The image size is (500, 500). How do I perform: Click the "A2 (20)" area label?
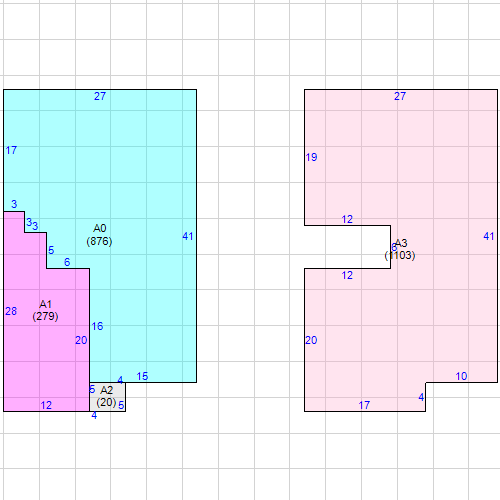click(107, 396)
